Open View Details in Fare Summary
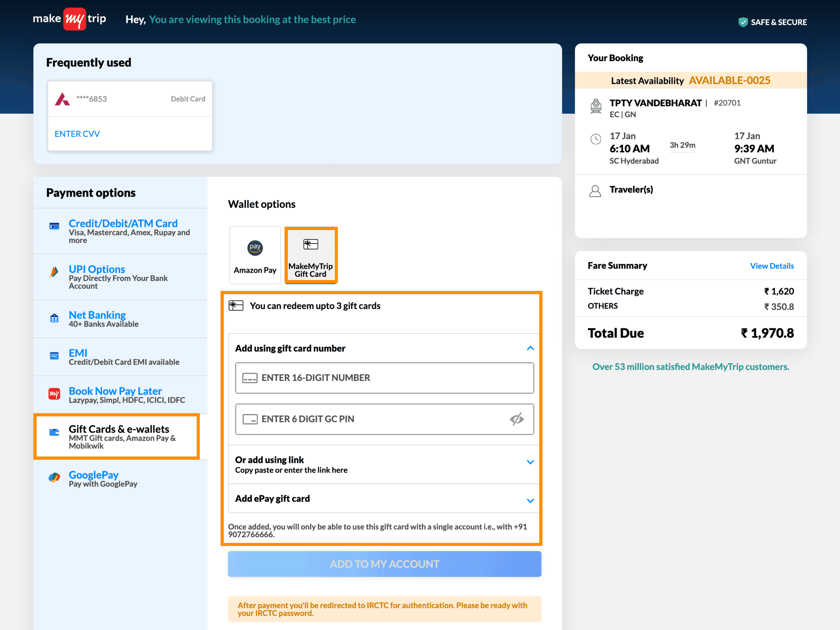This screenshot has height=630, width=840. click(x=772, y=266)
